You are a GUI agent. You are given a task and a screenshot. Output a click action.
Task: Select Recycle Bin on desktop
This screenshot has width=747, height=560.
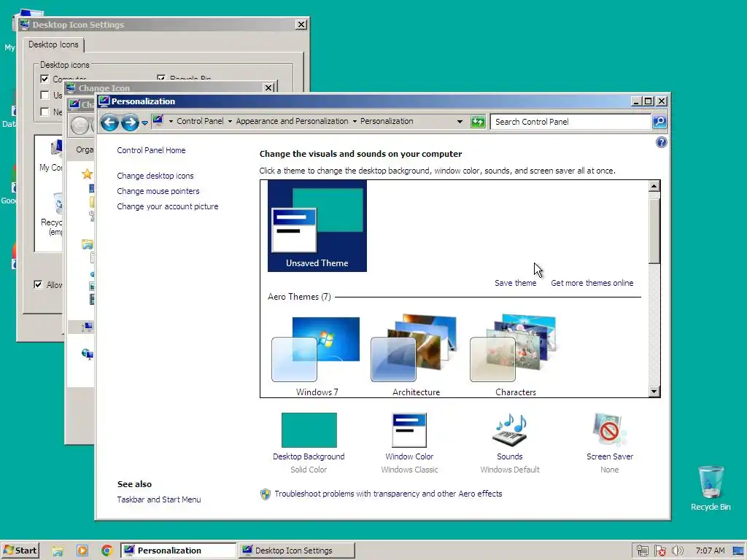tap(711, 489)
